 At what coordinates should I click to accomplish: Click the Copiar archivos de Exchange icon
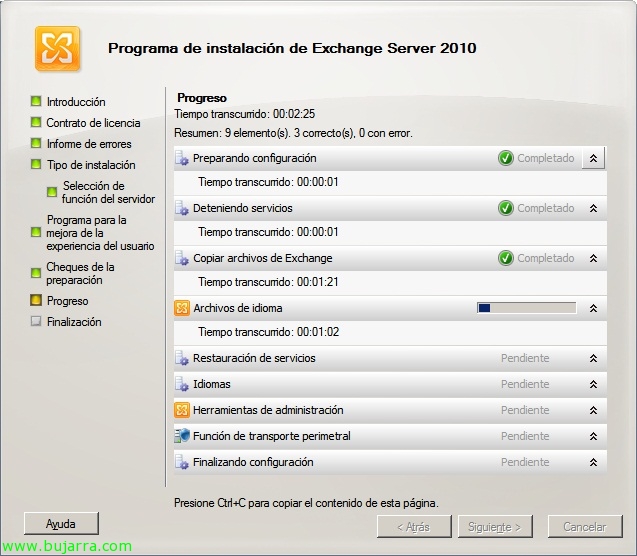pos(182,258)
